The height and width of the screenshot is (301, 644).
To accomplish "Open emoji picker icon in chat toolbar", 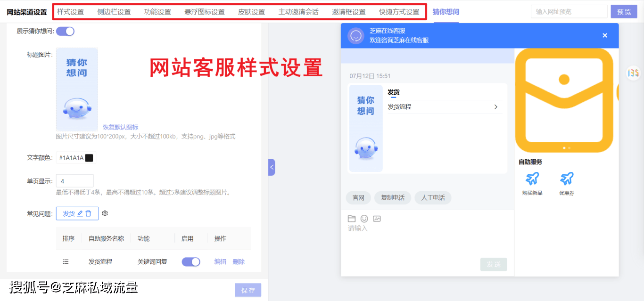I will 364,219.
